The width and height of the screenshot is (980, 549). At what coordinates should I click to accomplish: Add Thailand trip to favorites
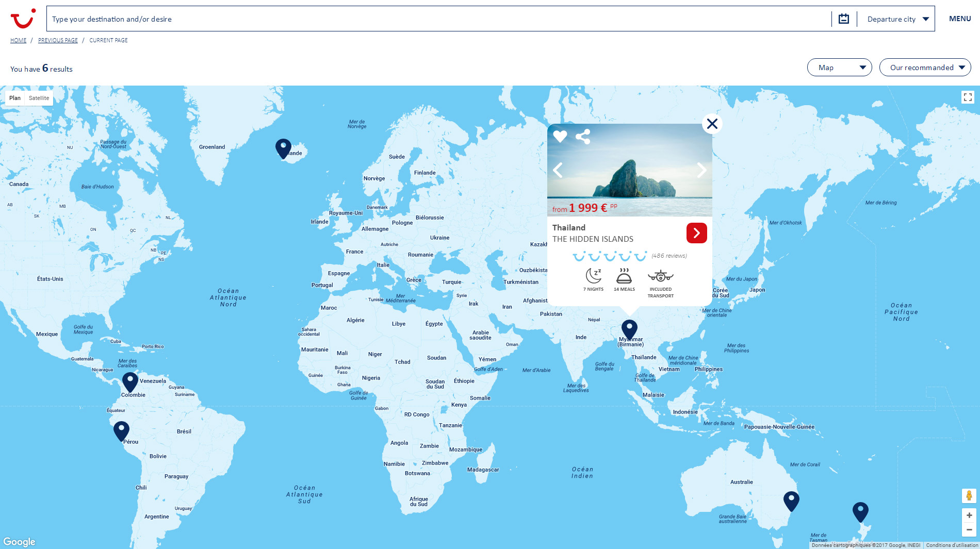point(560,137)
